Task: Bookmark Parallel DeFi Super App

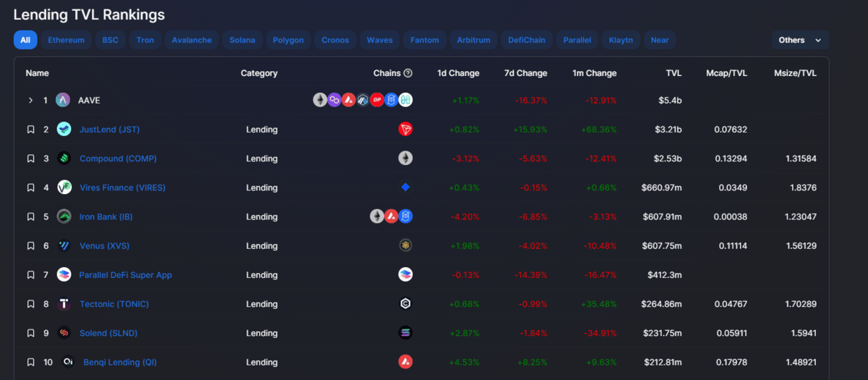Action: pos(30,275)
